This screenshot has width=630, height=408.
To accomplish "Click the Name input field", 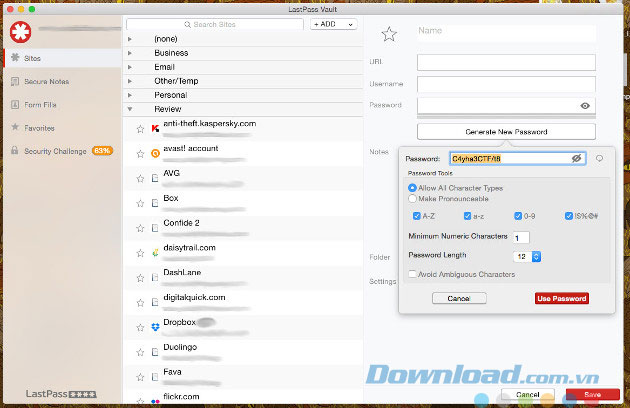I will click(506, 33).
